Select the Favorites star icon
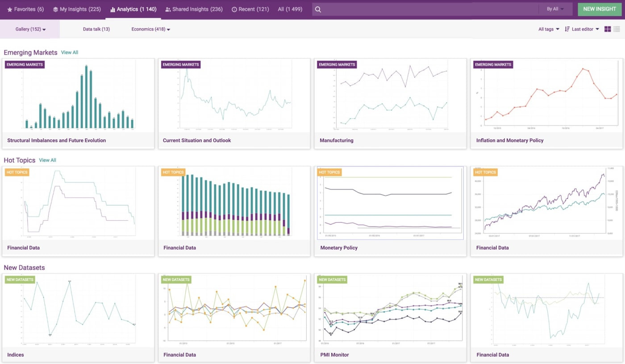The image size is (625, 364). click(x=9, y=9)
